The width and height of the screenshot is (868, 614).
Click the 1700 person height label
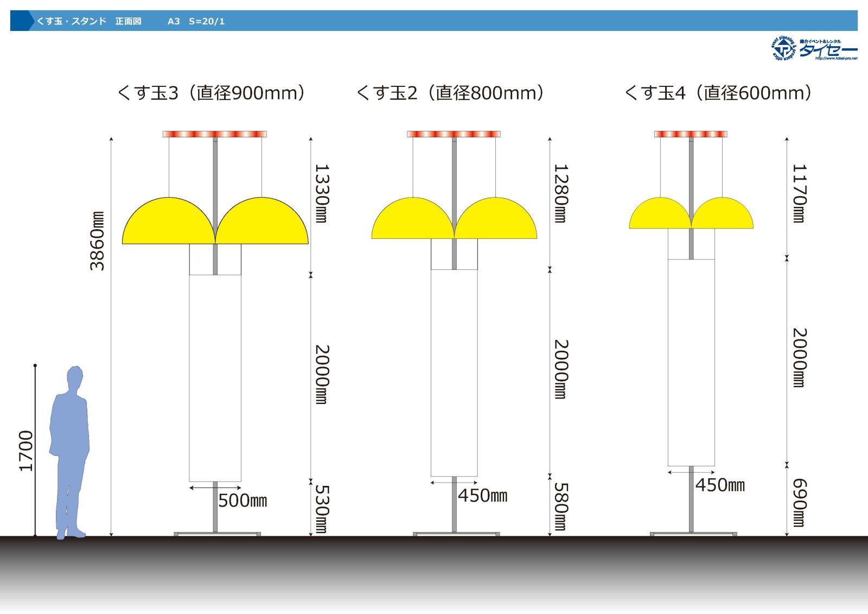tap(26, 451)
